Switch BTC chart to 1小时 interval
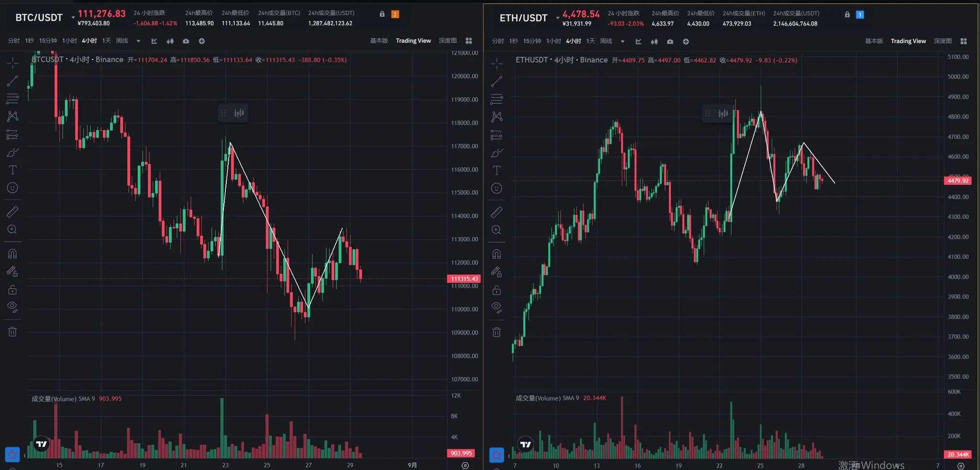Image resolution: width=980 pixels, height=470 pixels. coord(69,41)
